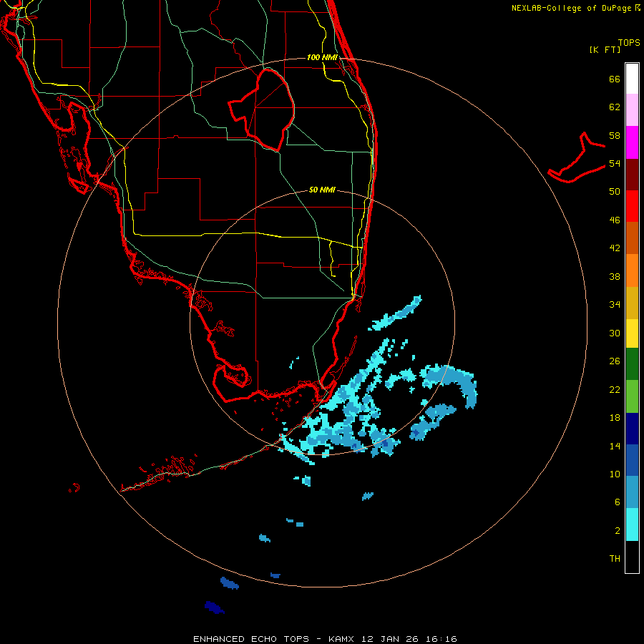
Task: Click the legend value 30
Action: point(615,333)
